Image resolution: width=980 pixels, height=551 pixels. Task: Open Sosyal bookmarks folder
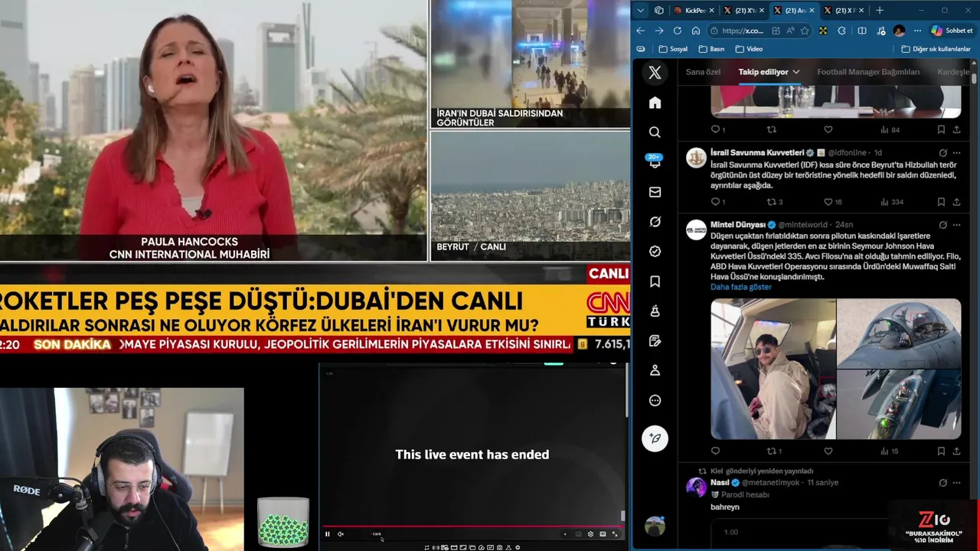click(x=673, y=49)
